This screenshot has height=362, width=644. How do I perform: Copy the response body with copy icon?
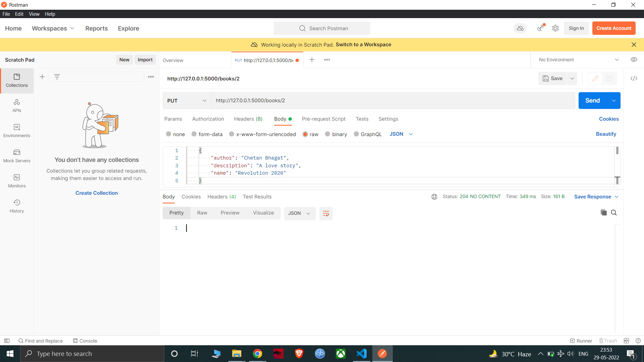tap(603, 213)
